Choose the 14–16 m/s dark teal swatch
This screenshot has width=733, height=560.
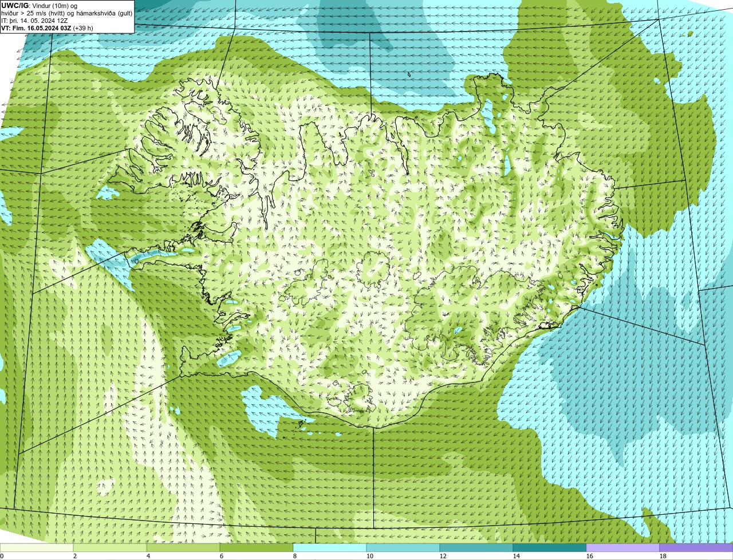(550, 547)
